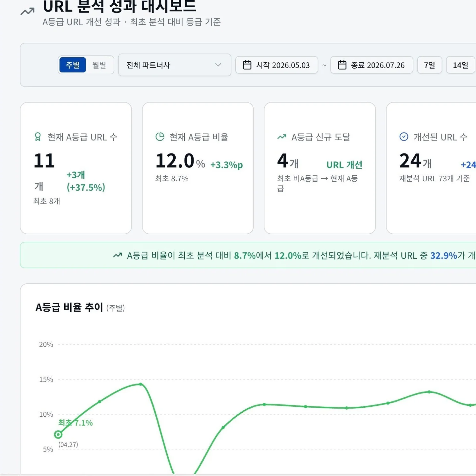Click the (04.27) date label on chart
The height and width of the screenshot is (476, 476).
[x=68, y=445]
